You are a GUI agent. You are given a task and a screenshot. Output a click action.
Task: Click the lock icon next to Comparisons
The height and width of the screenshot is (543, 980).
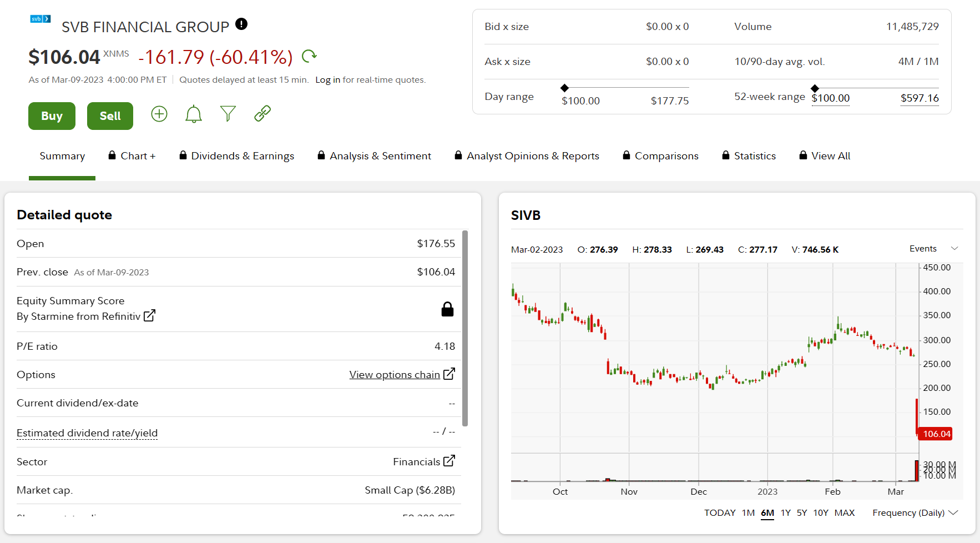coord(627,155)
